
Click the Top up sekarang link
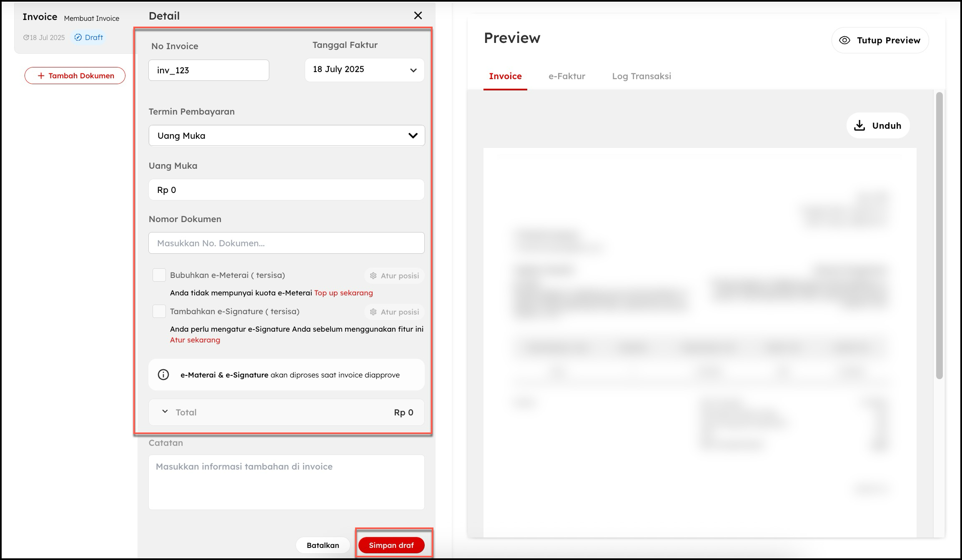(x=343, y=293)
